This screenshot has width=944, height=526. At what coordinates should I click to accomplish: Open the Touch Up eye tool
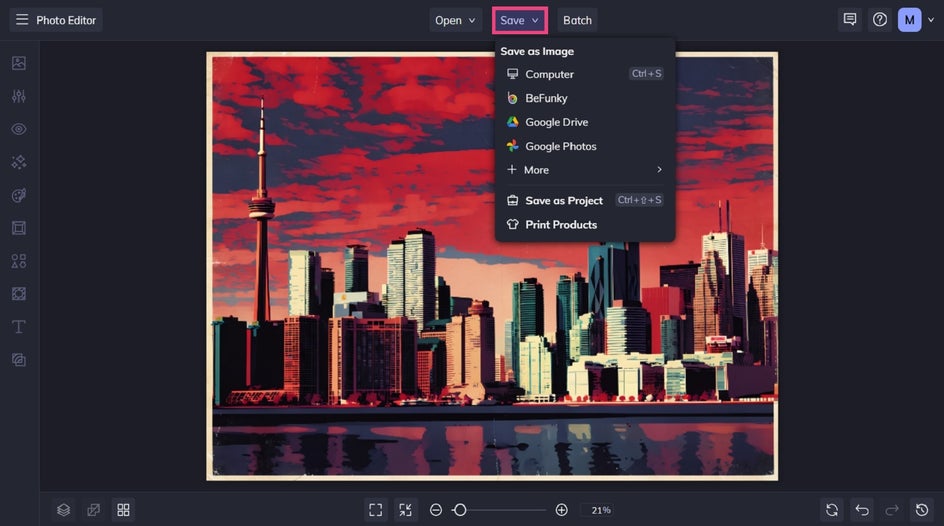click(19, 129)
